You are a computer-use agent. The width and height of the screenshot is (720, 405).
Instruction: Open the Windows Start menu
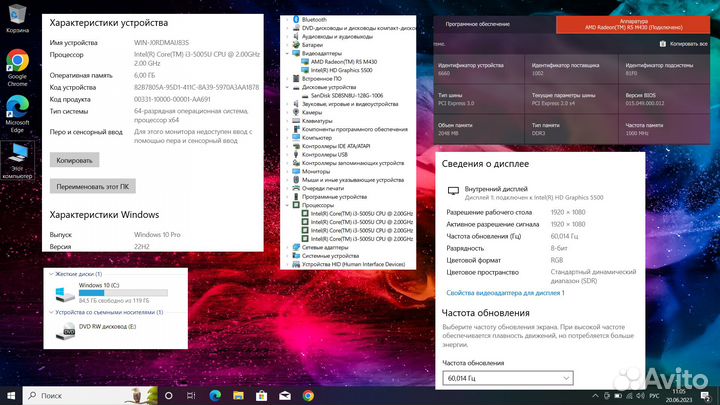[x=11, y=395]
